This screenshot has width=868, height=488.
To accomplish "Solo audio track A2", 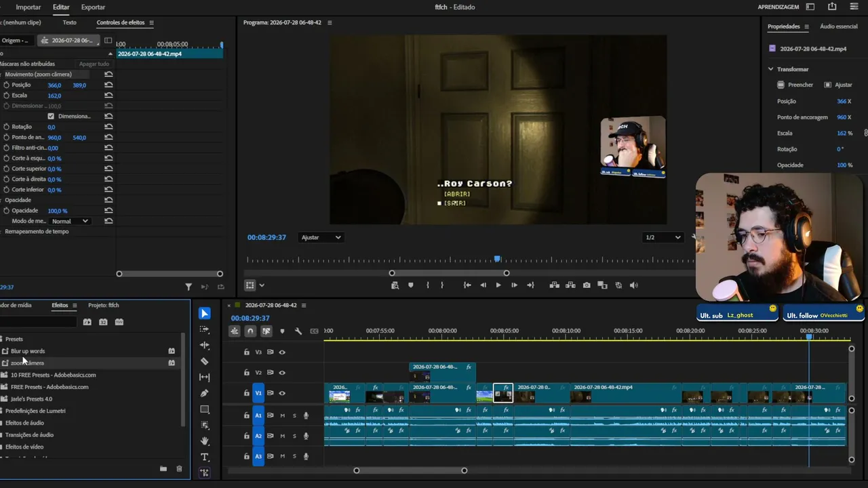I will 294,436.
